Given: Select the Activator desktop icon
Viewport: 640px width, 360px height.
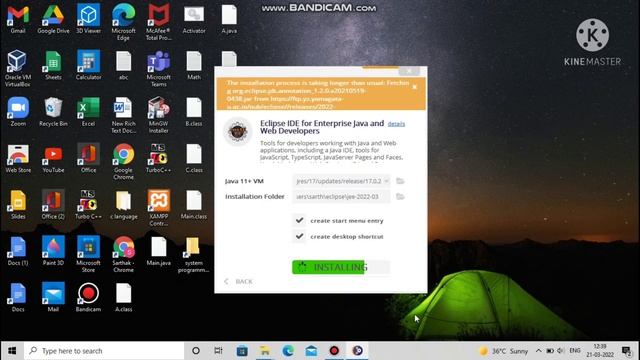Looking at the screenshot, I should pos(194,19).
